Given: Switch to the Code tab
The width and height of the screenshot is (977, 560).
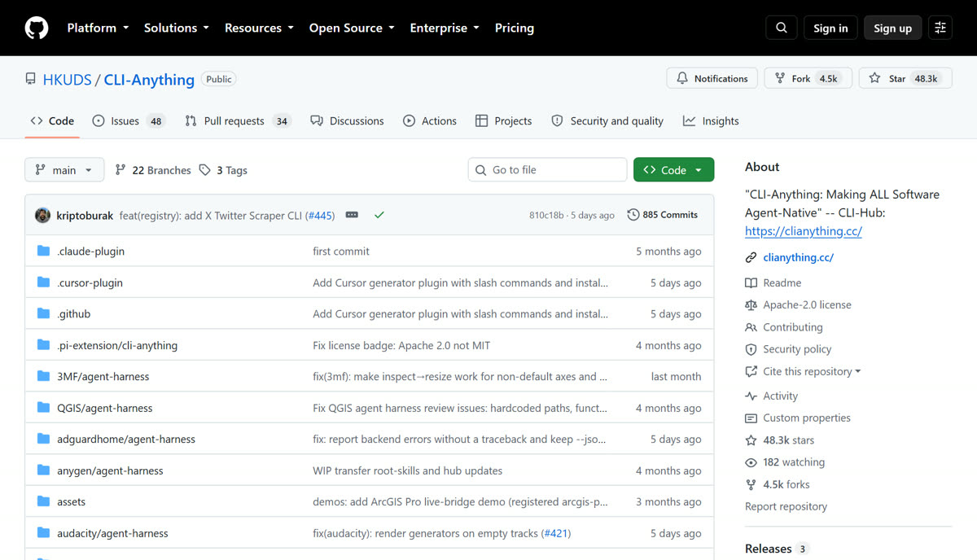Looking at the screenshot, I should pyautogui.click(x=52, y=120).
